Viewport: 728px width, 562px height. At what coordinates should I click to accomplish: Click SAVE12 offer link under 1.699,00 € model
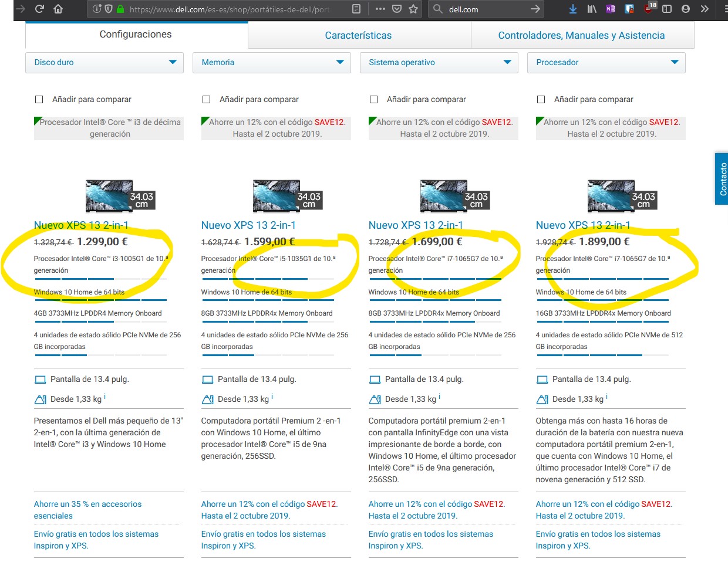(437, 510)
